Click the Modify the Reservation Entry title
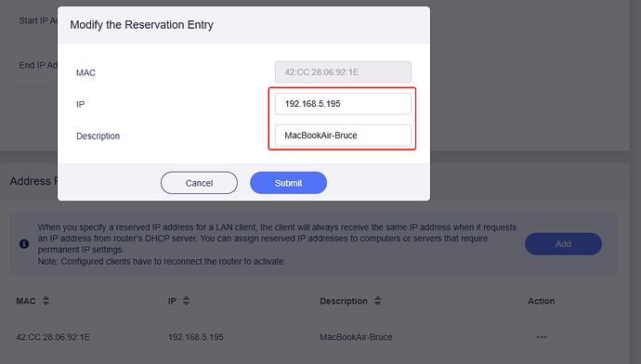This screenshot has height=364, width=641. (141, 25)
